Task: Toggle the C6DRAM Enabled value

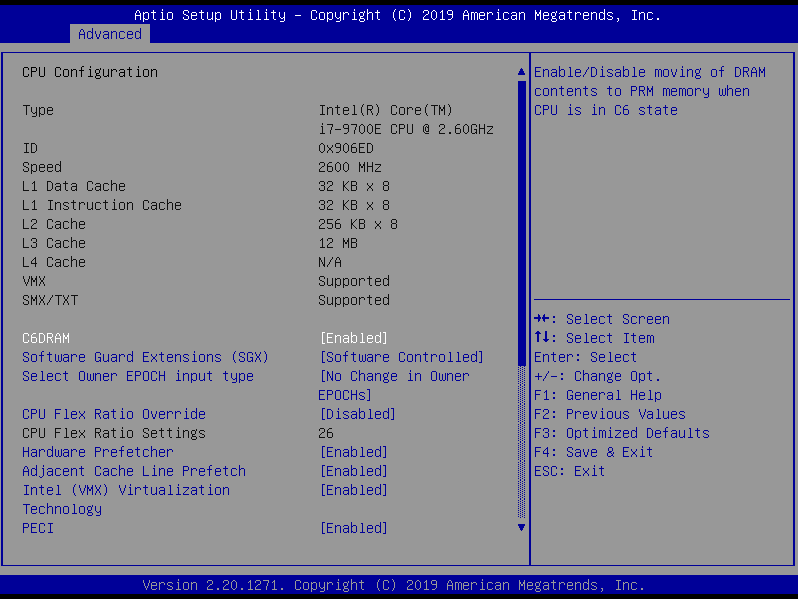Action: point(353,338)
